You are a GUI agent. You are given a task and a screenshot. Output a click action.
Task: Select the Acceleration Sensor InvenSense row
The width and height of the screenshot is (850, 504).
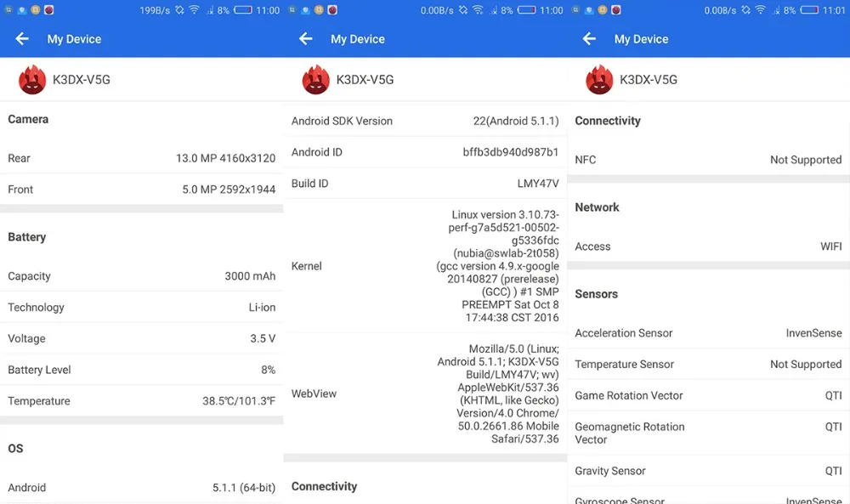[x=709, y=333]
